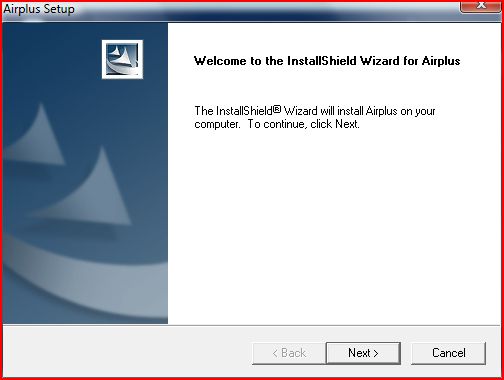The height and width of the screenshot is (380, 504).
Task: Click the installer description paragraph text
Action: [x=315, y=117]
